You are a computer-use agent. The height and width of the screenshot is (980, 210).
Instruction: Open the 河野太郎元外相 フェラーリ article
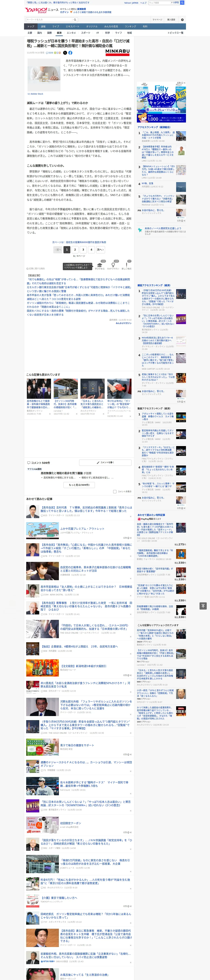pyautogui.click(x=96, y=705)
